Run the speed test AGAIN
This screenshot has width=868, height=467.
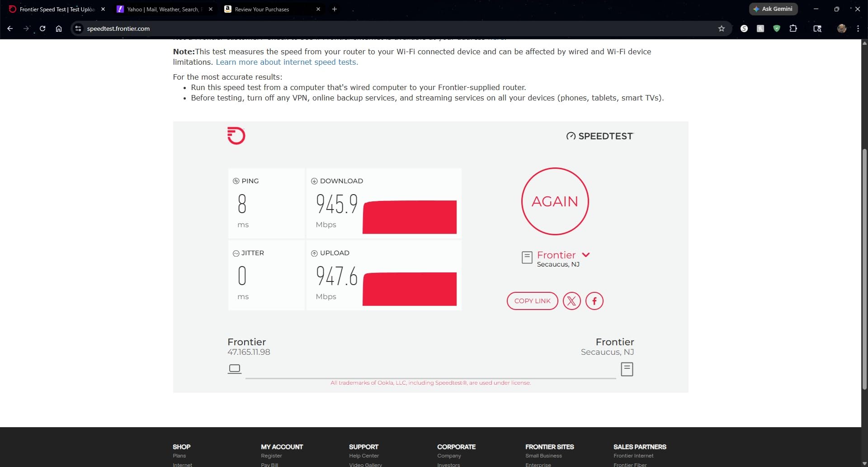(x=555, y=201)
